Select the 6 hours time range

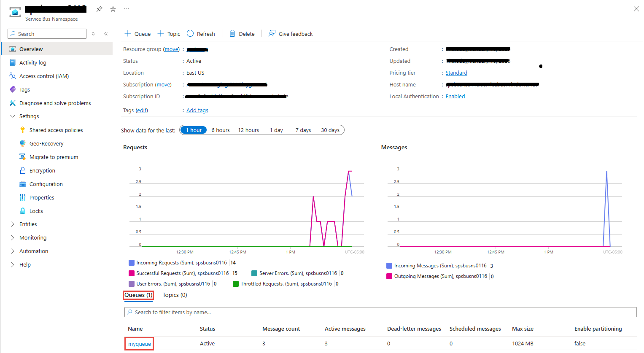[x=221, y=130]
